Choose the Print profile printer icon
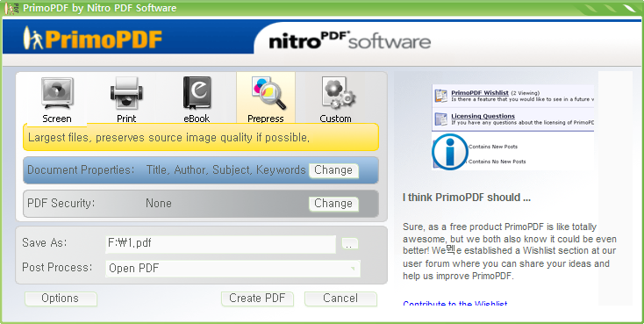 pos(126,94)
